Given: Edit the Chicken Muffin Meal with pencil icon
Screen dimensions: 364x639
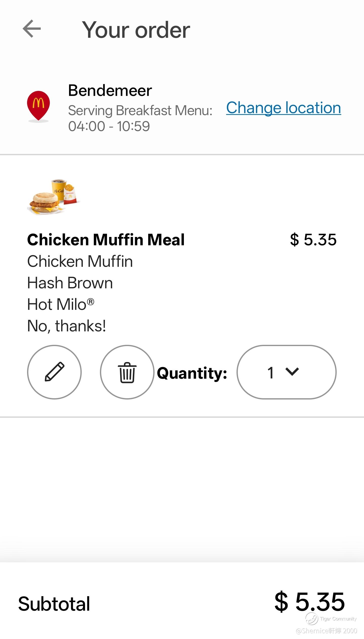Looking at the screenshot, I should click(x=54, y=372).
